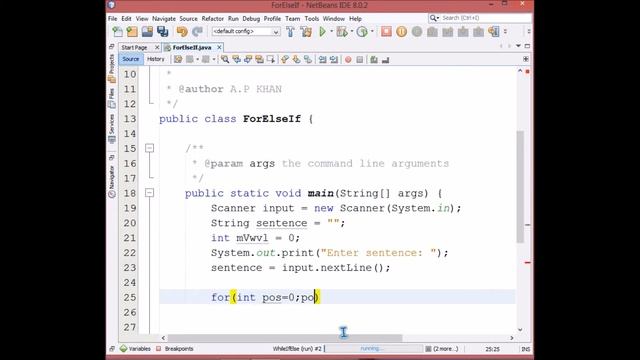Click the Shift Line Left icon
Screen dimensions: 640x360
pyautogui.click(x=322, y=60)
